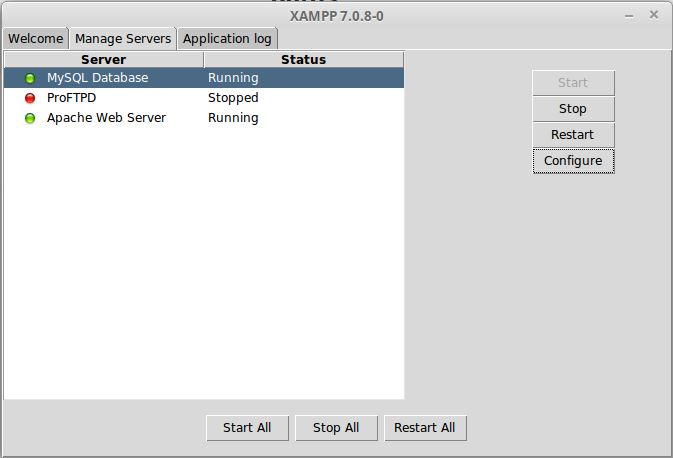Select the ProFTPD server name
This screenshot has width=673, height=458.
[x=72, y=98]
